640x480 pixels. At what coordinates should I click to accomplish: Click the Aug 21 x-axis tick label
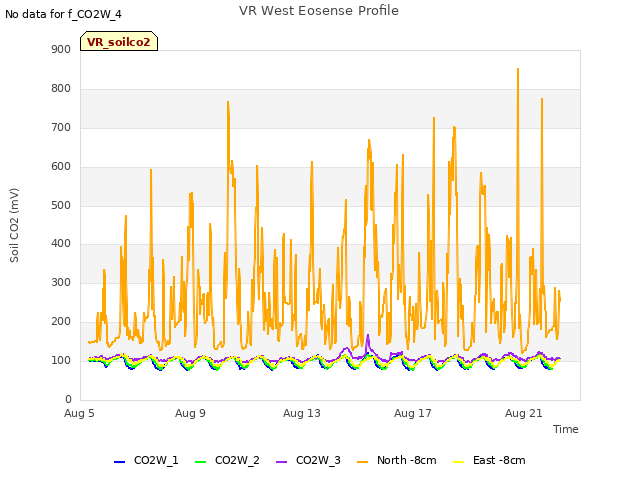coord(524,413)
